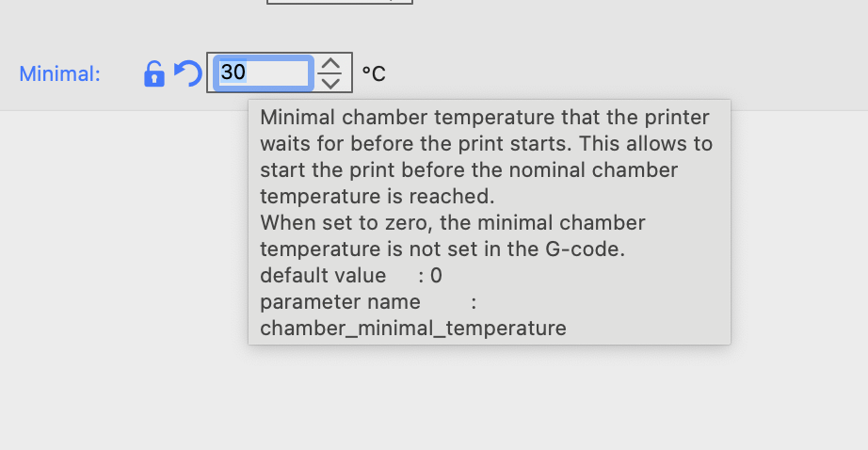This screenshot has width=868, height=450.
Task: Decrease Minimal temperature with the down arrow
Action: (x=330, y=82)
